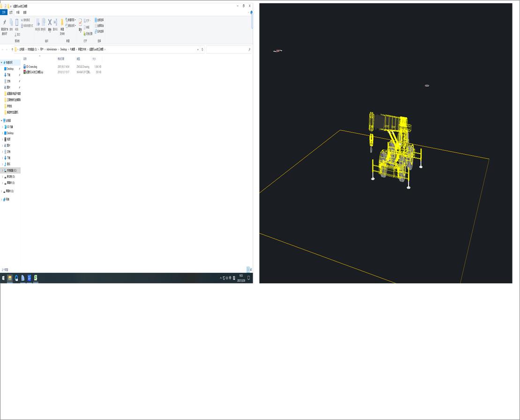Click the History ribbon item

click(x=88, y=34)
